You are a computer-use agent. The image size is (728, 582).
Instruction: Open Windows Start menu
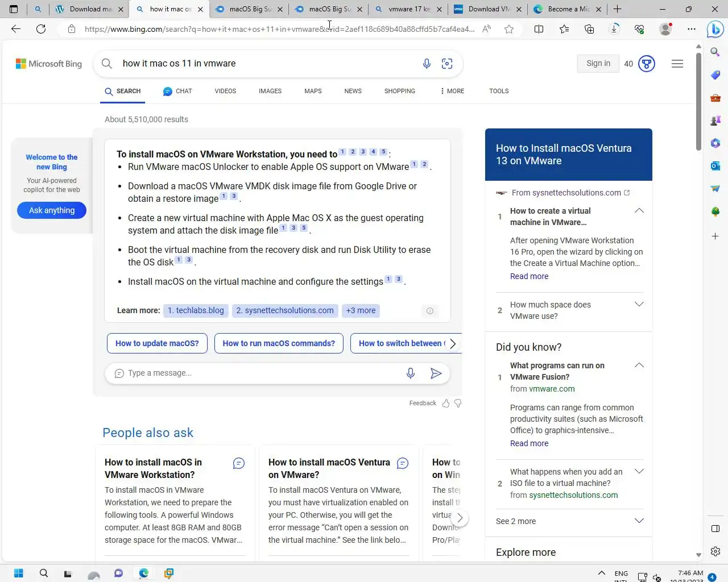click(x=18, y=573)
